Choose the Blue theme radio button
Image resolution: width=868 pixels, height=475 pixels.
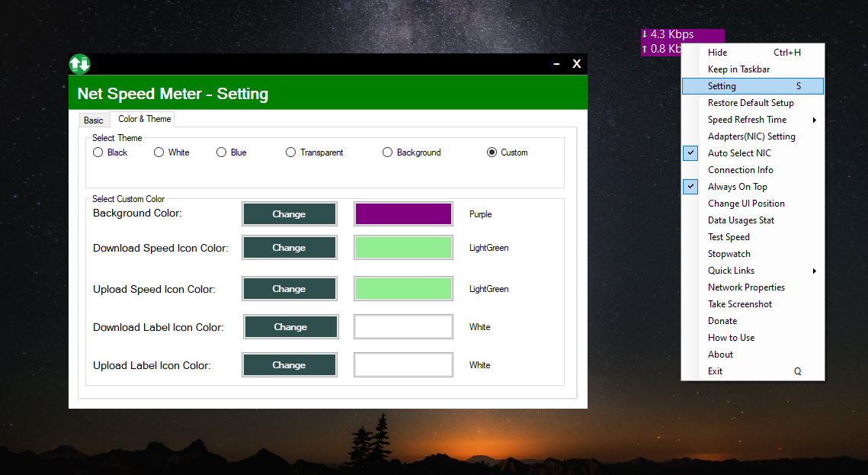pyautogui.click(x=220, y=152)
